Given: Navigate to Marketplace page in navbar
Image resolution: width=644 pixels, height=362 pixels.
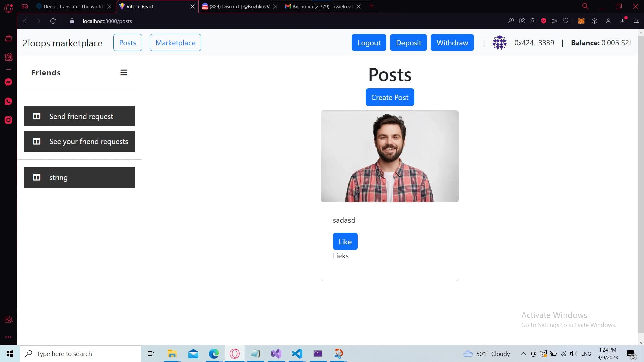Looking at the screenshot, I should pyautogui.click(x=175, y=43).
